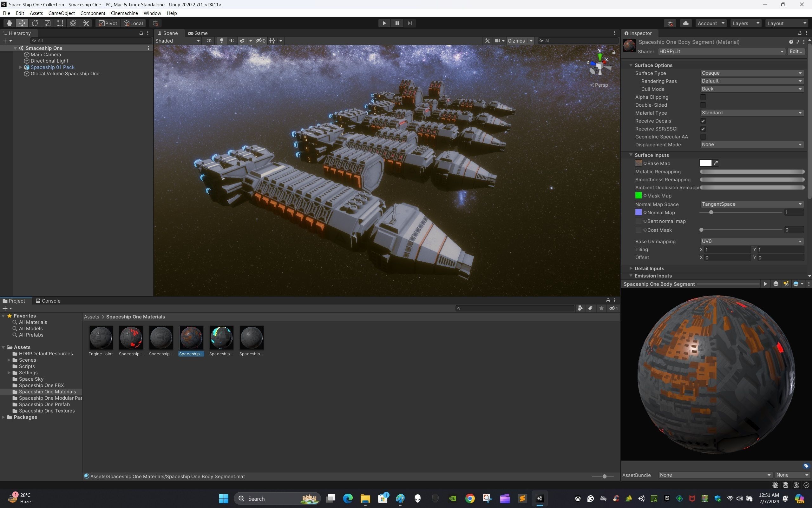812x508 pixels.
Task: Open material preset selector icon
Action: (798, 42)
